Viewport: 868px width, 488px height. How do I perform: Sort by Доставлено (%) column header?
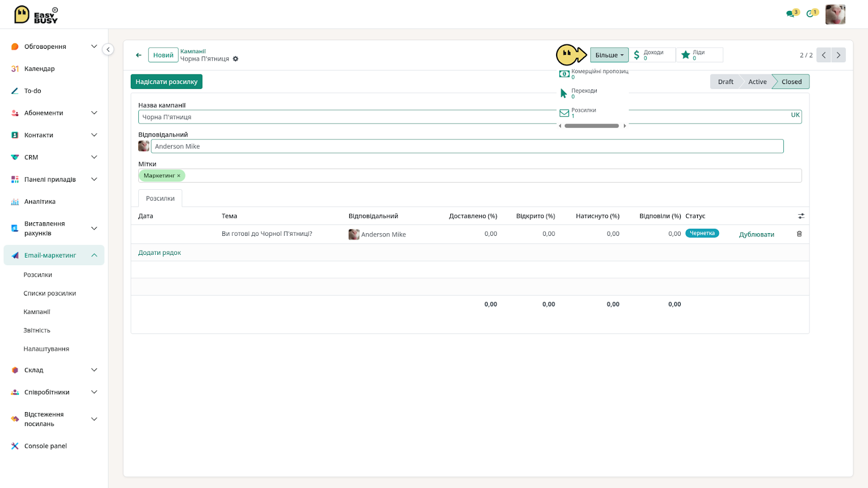473,216
